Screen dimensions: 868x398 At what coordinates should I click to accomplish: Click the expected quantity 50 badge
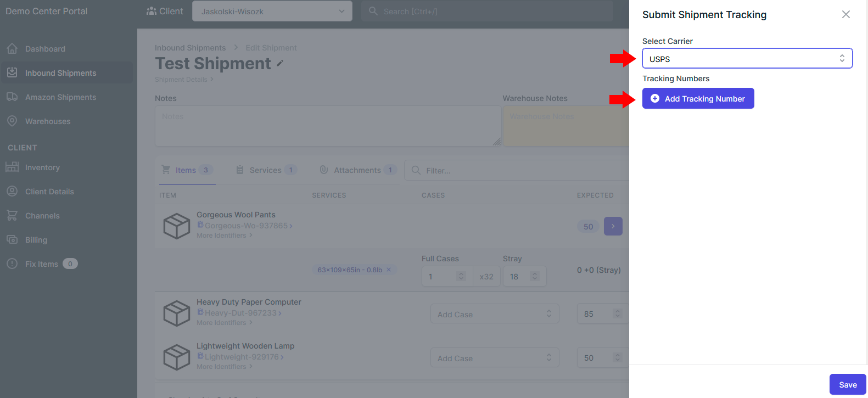pos(589,226)
